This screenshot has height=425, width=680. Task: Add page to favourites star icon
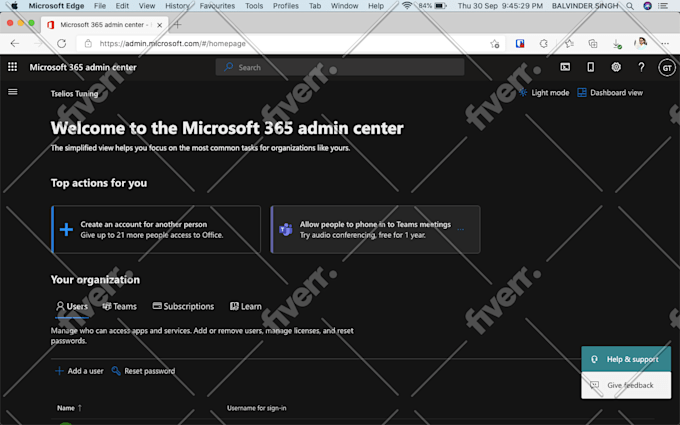point(494,43)
